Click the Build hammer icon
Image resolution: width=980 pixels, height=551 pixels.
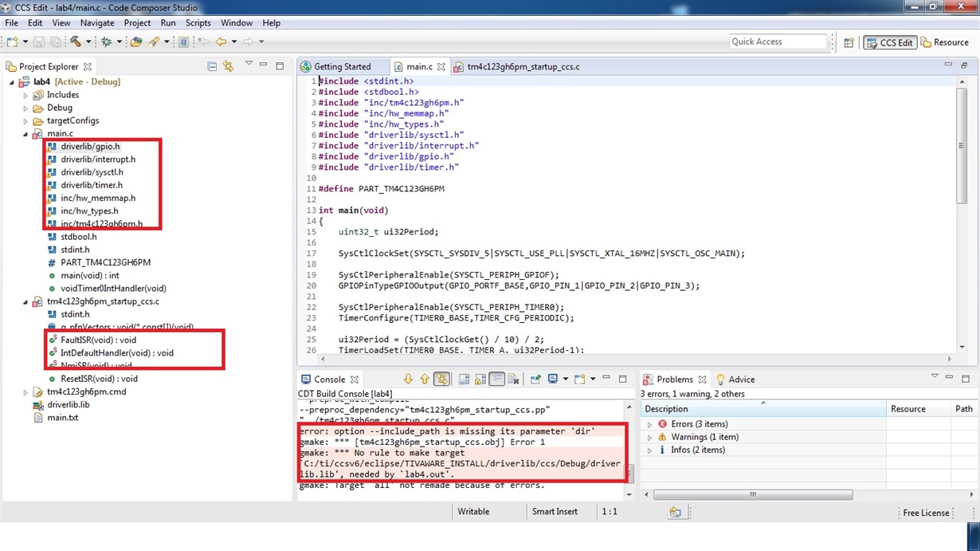(x=76, y=41)
